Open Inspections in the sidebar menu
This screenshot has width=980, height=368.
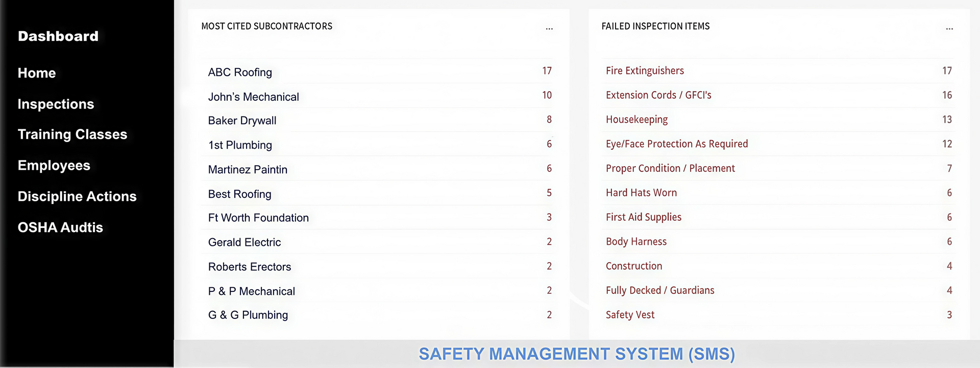(56, 104)
